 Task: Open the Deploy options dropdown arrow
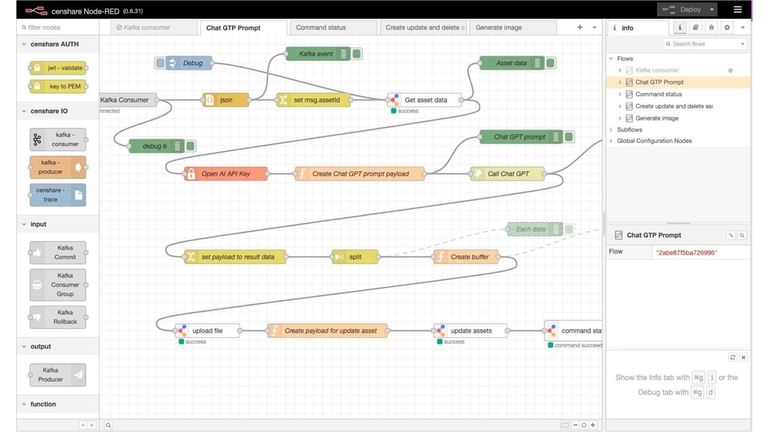point(712,9)
